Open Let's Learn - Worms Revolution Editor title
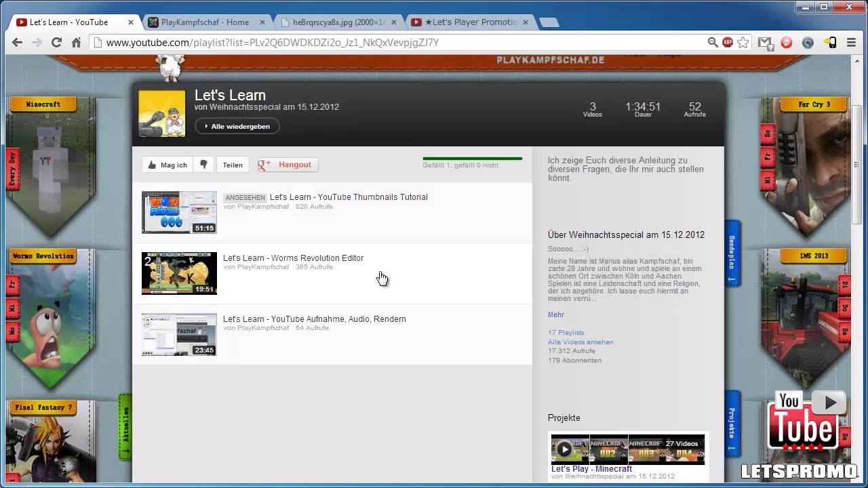868x488 pixels. pos(293,258)
